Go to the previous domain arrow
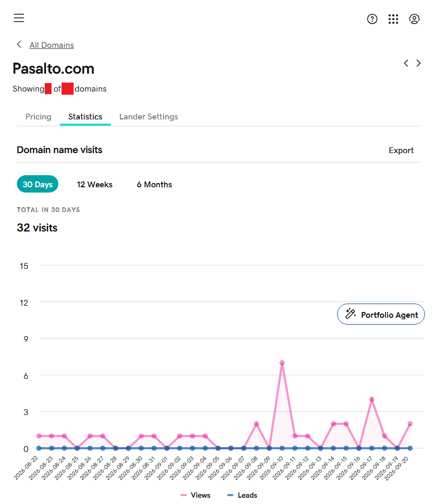The height and width of the screenshot is (504, 447). click(x=406, y=63)
